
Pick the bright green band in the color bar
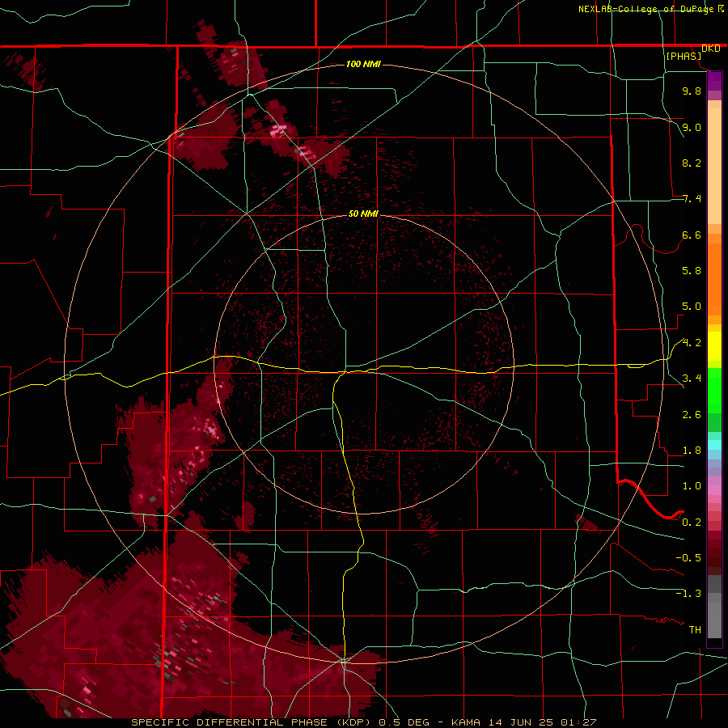[x=714, y=392]
